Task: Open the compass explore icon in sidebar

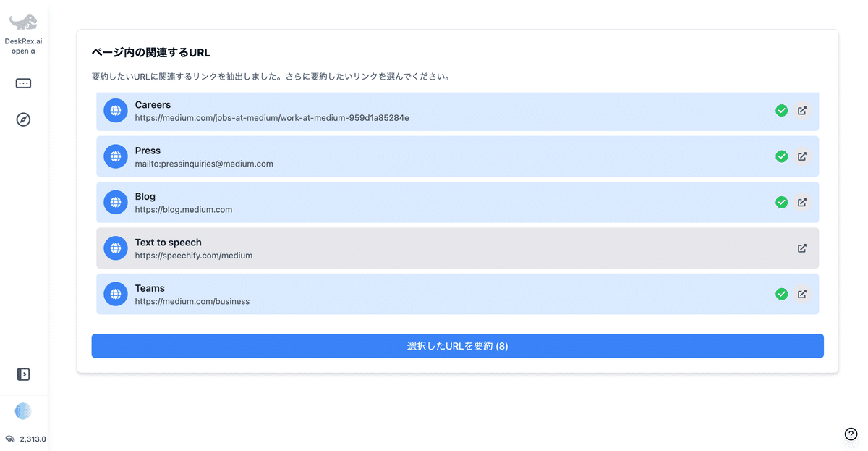Action: coord(23,119)
